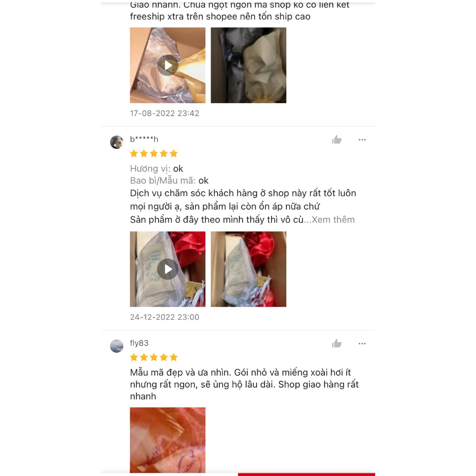Like the review by fly83
The height and width of the screenshot is (476, 476).
coord(337,344)
